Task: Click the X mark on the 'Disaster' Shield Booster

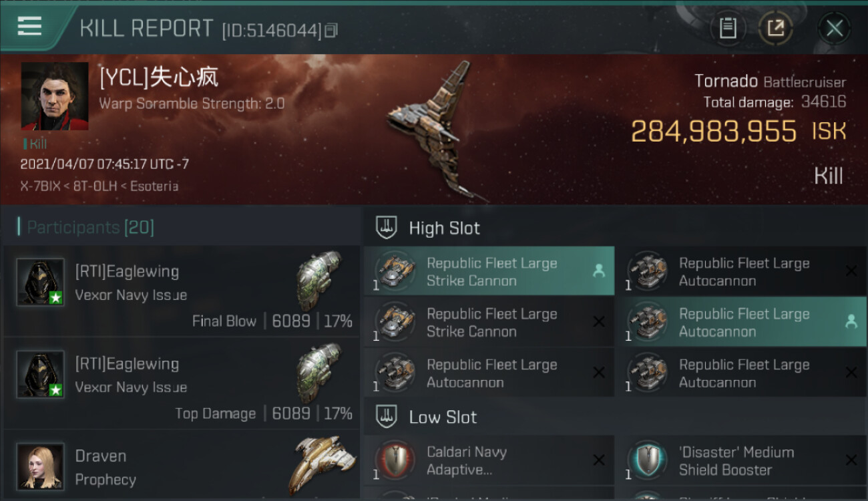Action: point(851,460)
